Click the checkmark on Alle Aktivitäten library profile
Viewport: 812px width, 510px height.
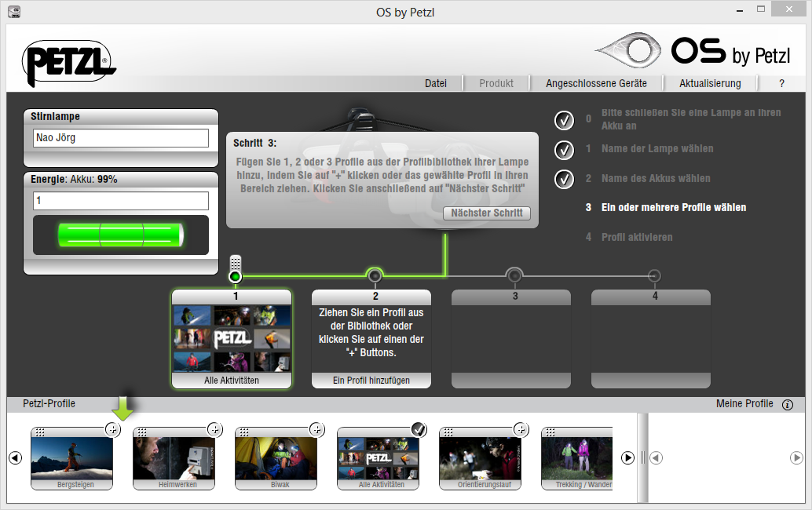point(419,429)
